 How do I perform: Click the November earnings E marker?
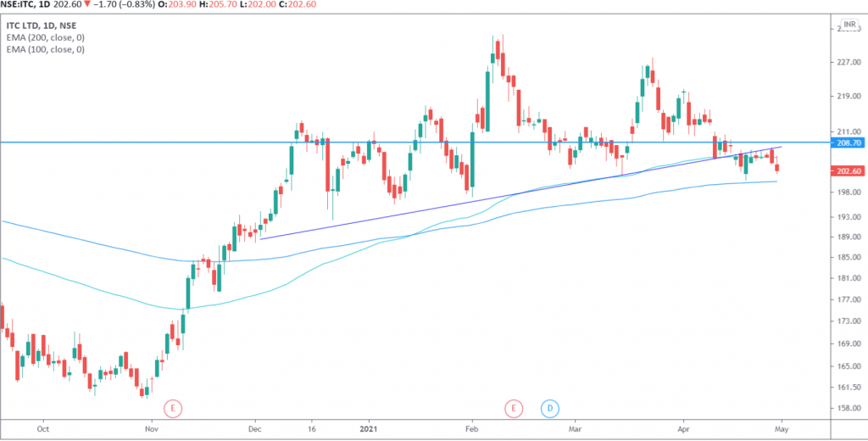(174, 408)
